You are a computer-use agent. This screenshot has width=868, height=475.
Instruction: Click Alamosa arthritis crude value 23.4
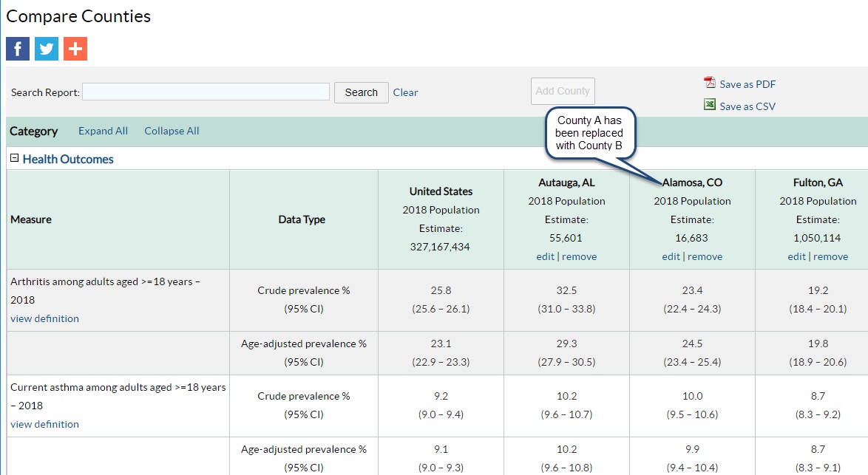click(692, 290)
